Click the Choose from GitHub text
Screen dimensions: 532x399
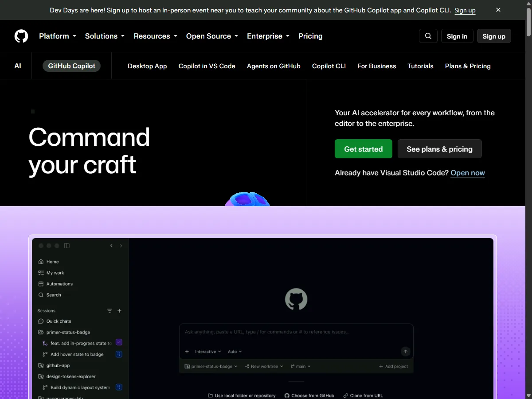tap(313, 395)
